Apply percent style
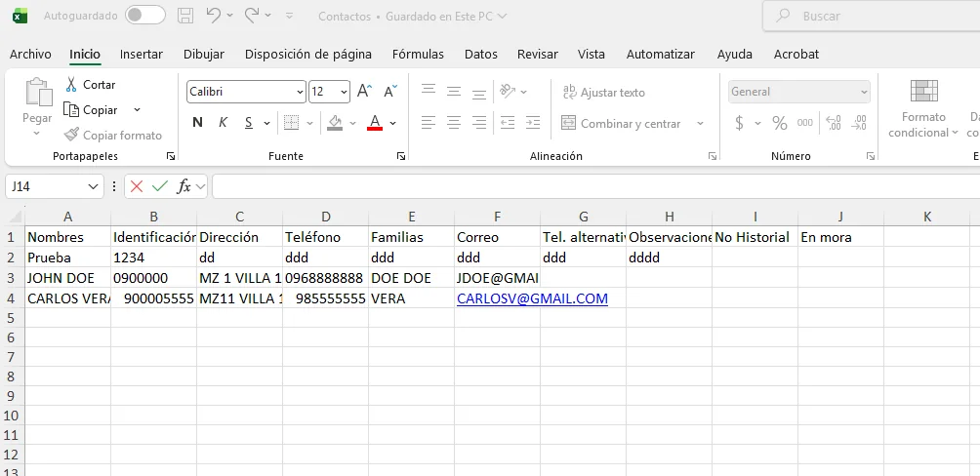 (779, 123)
